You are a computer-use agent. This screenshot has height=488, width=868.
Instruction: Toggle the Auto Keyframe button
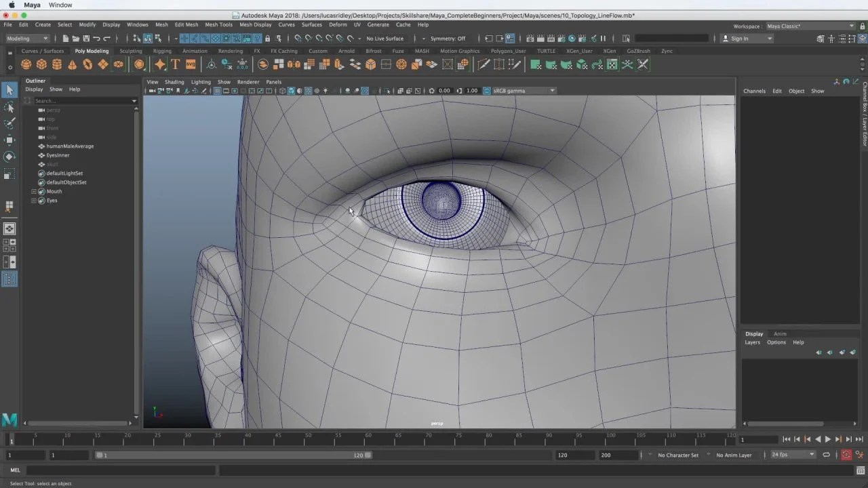coord(846,455)
